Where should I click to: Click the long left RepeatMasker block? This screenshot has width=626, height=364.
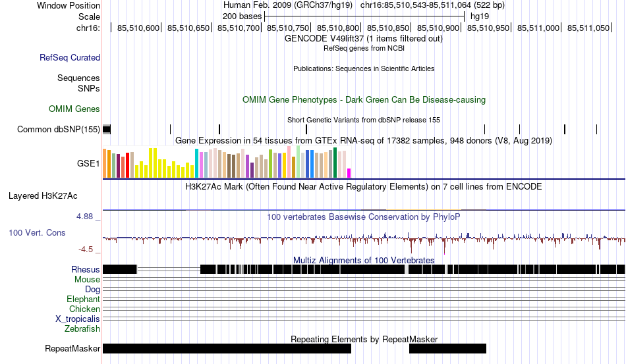[227, 348]
